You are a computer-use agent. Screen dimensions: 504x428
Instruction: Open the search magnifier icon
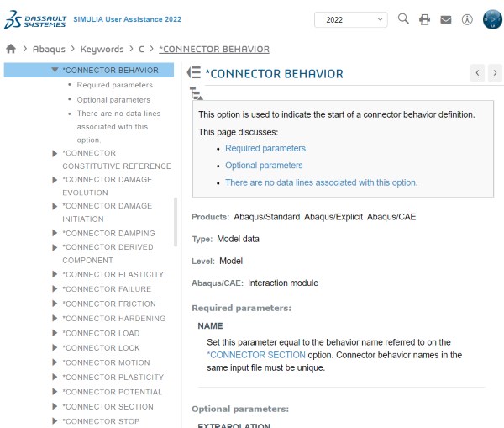click(x=403, y=19)
